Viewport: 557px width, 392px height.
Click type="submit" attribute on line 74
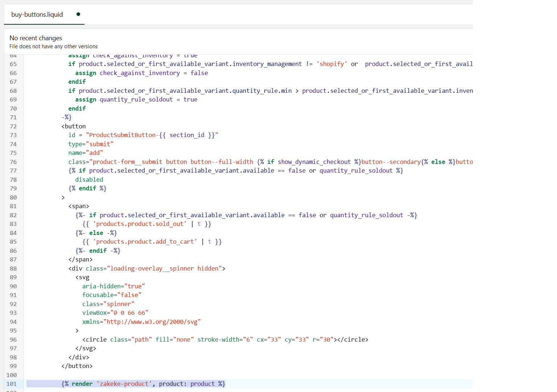tap(91, 144)
